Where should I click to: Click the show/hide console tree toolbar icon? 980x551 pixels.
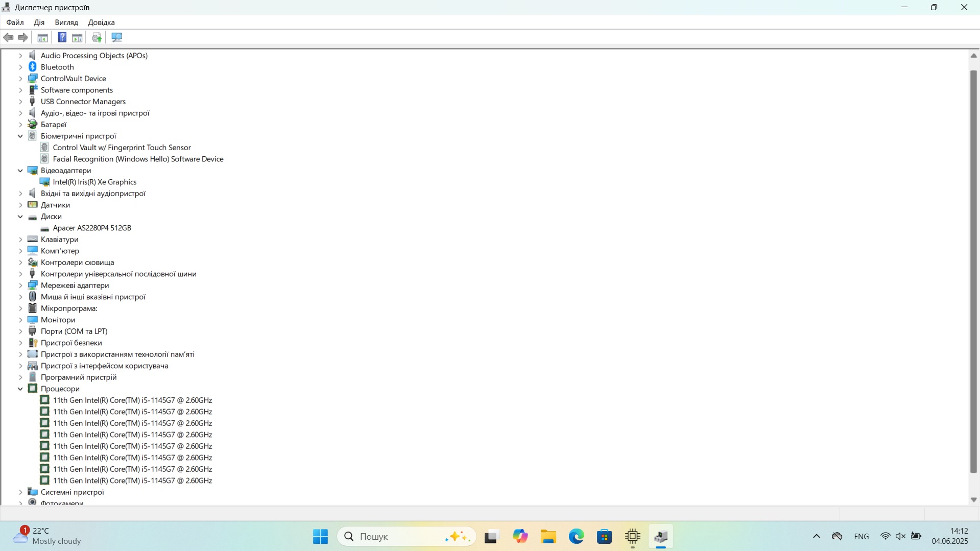click(43, 37)
